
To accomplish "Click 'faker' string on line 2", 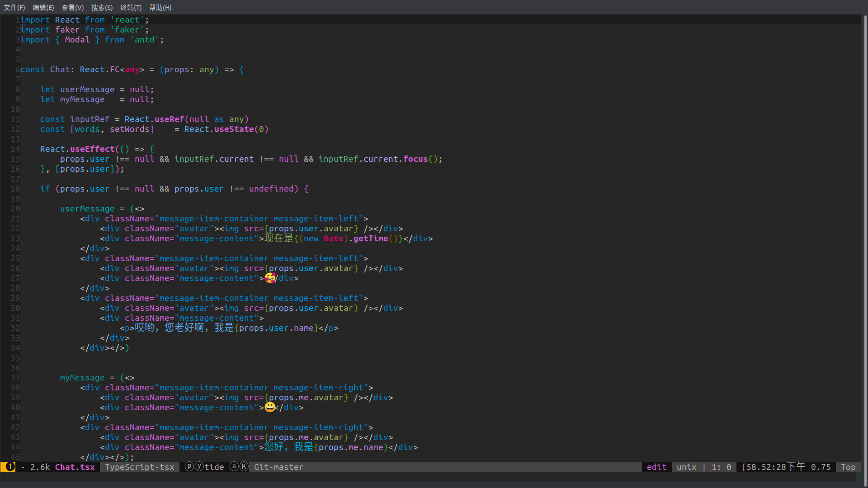I will pyautogui.click(x=127, y=30).
